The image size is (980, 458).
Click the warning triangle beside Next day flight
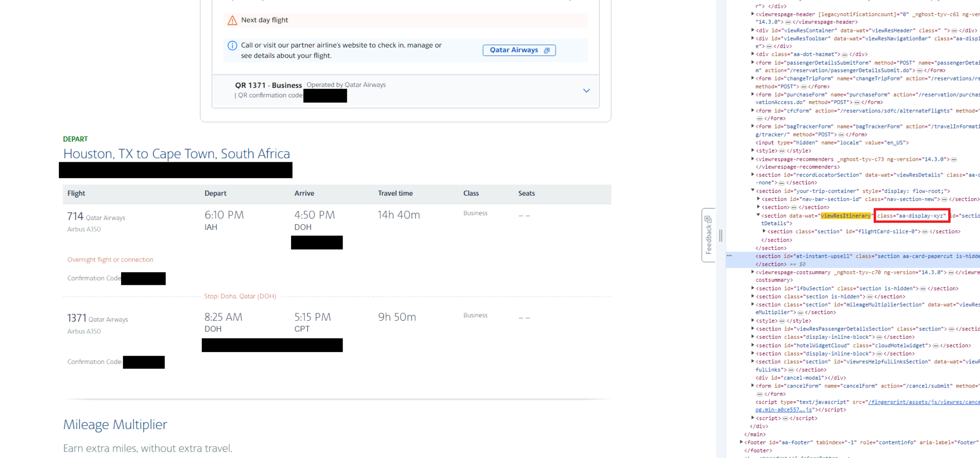coord(232,21)
